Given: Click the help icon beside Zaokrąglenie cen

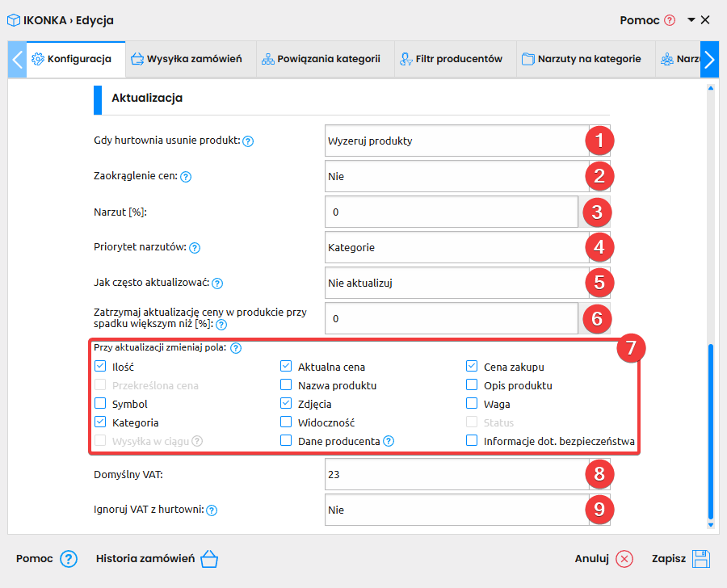Looking at the screenshot, I should click(186, 177).
